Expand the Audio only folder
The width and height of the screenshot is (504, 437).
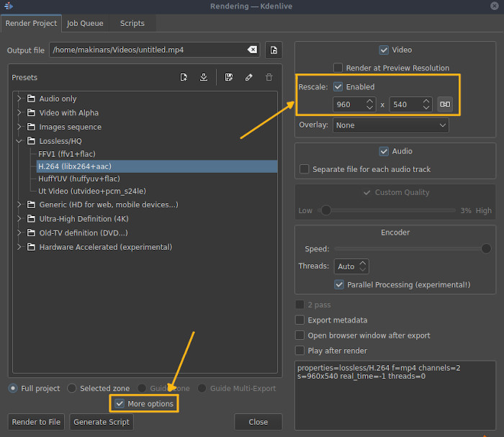tap(19, 99)
